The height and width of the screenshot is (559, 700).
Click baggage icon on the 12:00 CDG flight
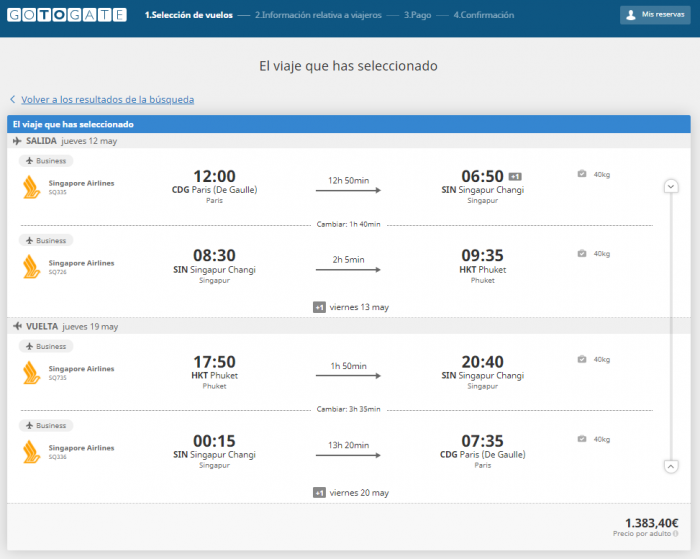click(x=582, y=174)
